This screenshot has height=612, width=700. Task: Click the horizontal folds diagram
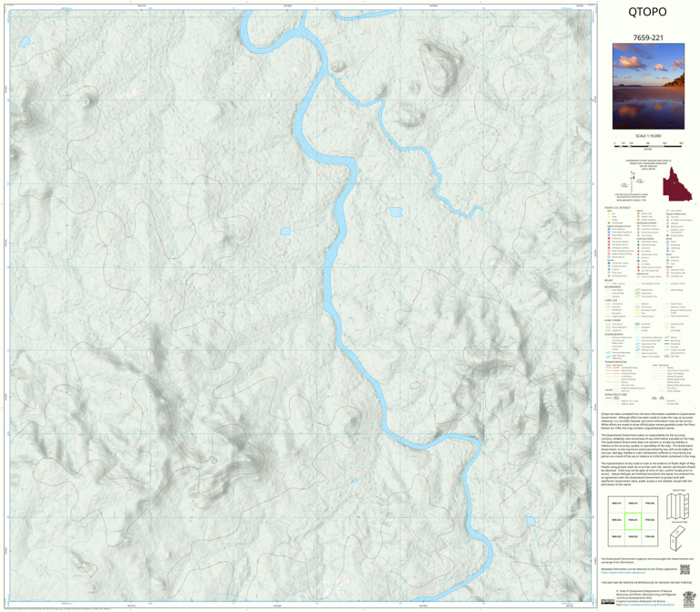pos(678,538)
